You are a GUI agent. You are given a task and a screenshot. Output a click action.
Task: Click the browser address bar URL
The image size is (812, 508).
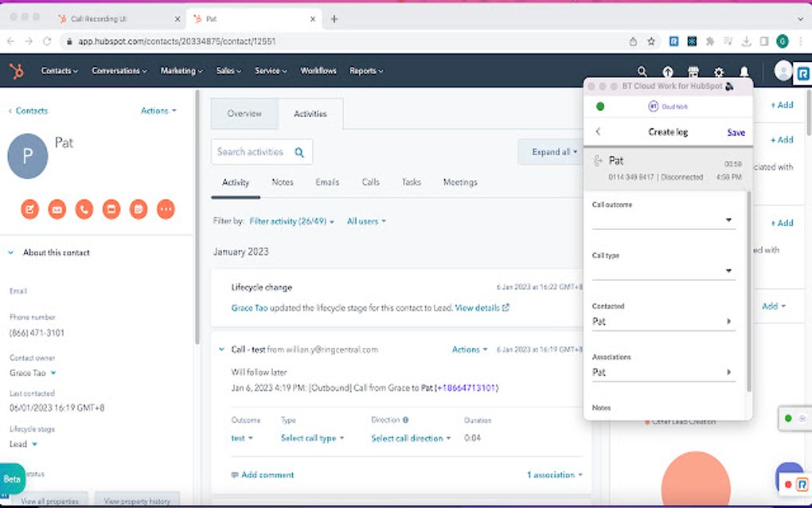click(177, 41)
